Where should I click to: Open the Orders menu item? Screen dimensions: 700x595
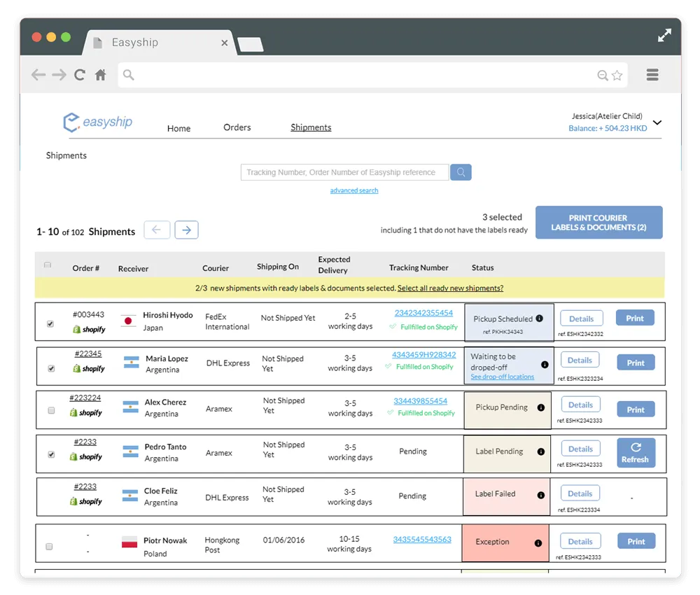coord(237,127)
